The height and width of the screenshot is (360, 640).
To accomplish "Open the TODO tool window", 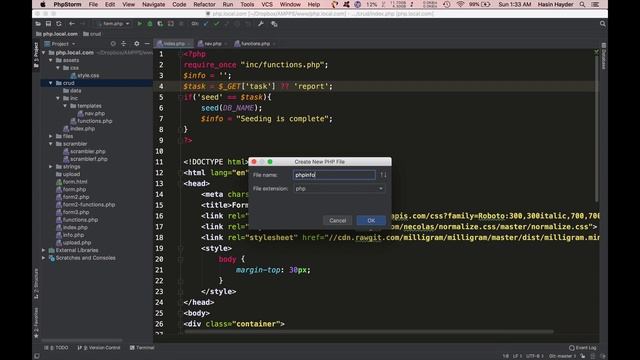I will point(56,348).
